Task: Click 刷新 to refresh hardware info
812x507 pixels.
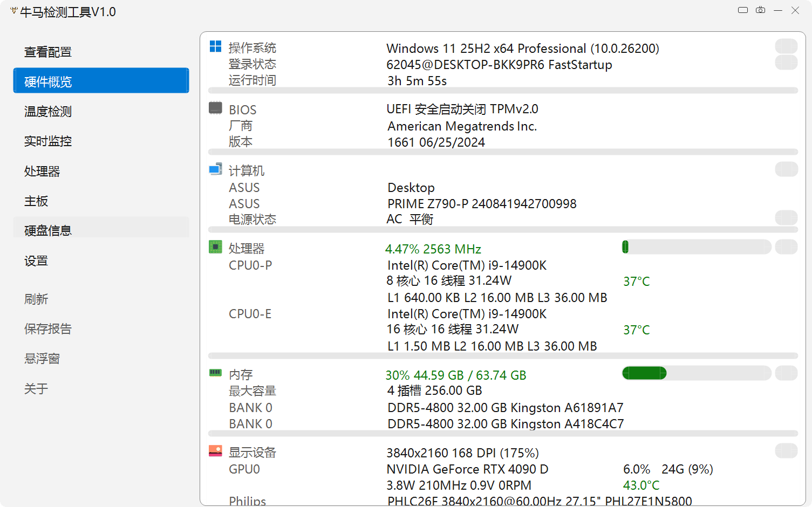Action: (x=36, y=299)
